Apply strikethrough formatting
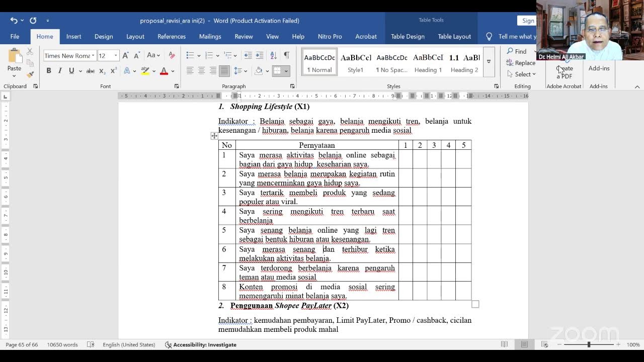644x362 pixels. 91,71
